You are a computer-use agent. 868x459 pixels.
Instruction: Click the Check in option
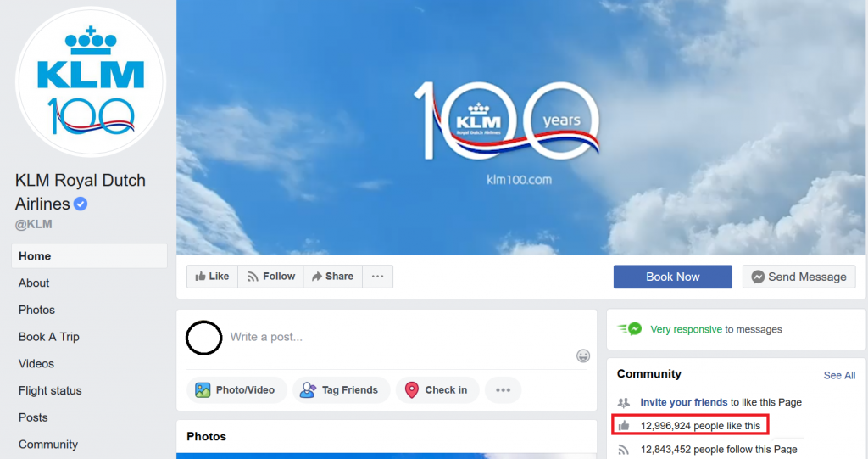[x=437, y=390]
